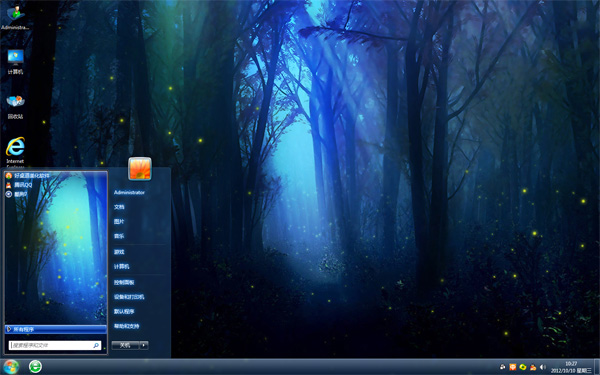Viewport: 600px width, 375px height.
Task: Expand 所有程序 (All Programs) list
Action: pyautogui.click(x=56, y=329)
